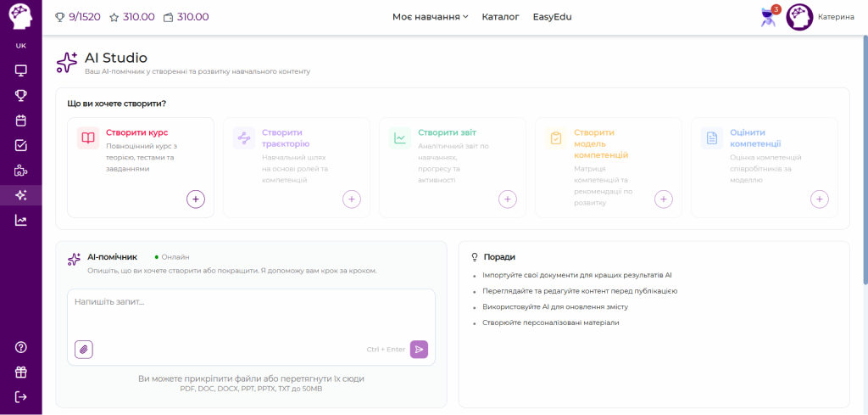Click the Створити модель компетенцій title
The width and height of the screenshot is (868, 415).
pyautogui.click(x=601, y=143)
